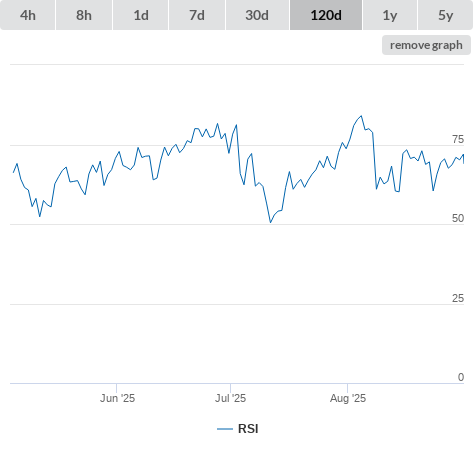Click the 50 y-axis label
The width and height of the screenshot is (474, 455).
[x=458, y=218]
